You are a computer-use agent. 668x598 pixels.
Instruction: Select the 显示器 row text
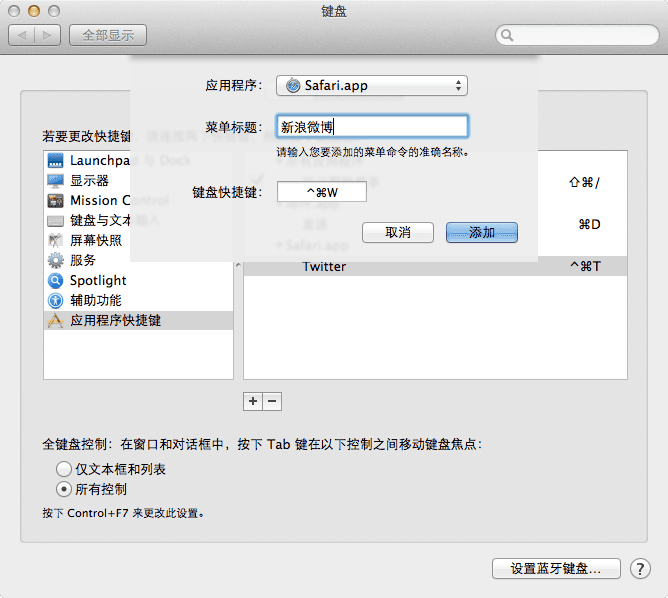point(89,181)
